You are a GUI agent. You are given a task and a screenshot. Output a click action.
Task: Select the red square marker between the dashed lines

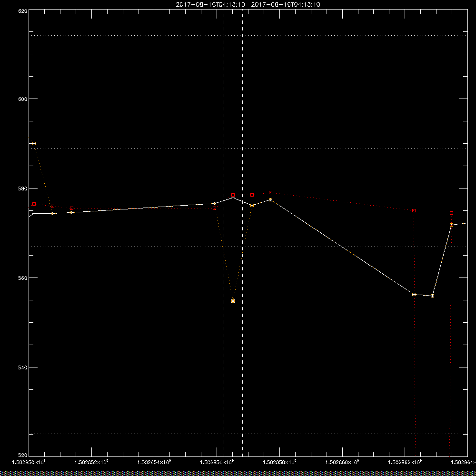point(233,195)
